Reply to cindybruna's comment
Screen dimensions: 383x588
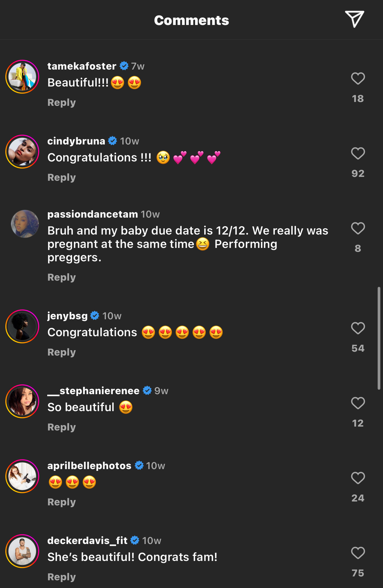62,177
